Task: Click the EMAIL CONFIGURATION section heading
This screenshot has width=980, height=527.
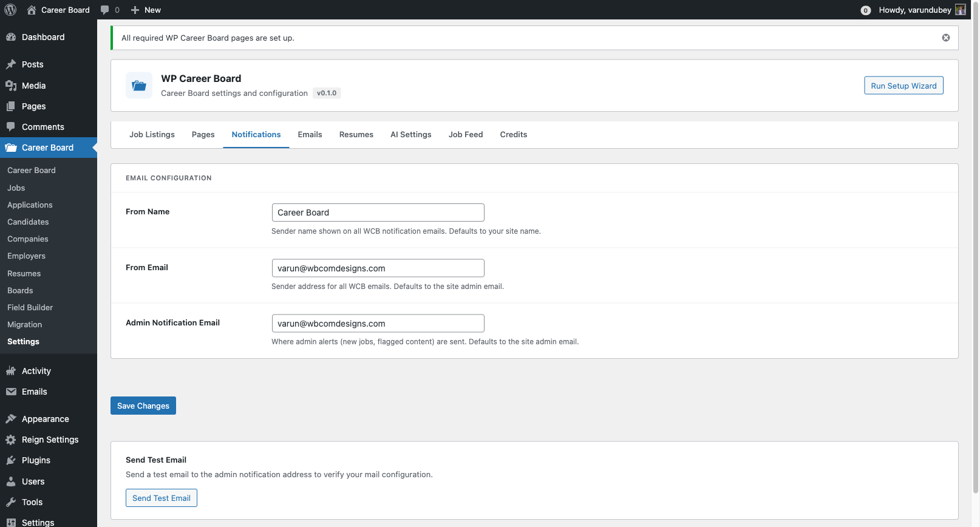Action: pyautogui.click(x=169, y=178)
